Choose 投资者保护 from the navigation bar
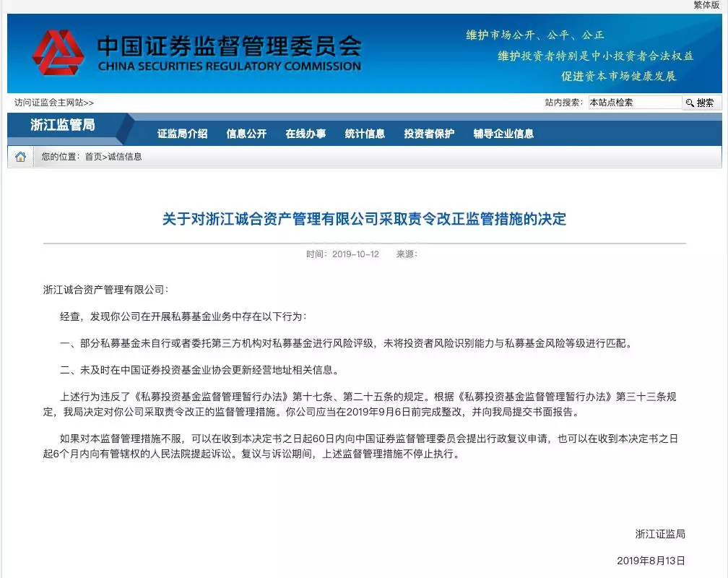 (429, 134)
